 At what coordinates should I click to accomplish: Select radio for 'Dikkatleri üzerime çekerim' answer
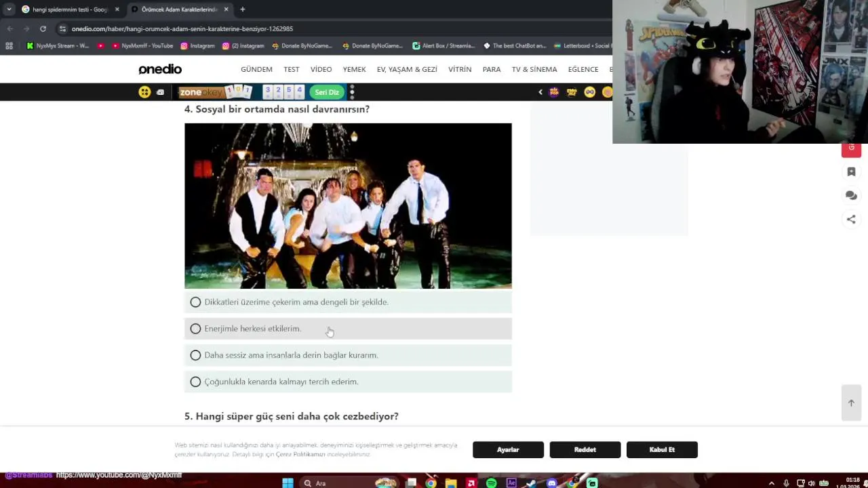point(195,302)
